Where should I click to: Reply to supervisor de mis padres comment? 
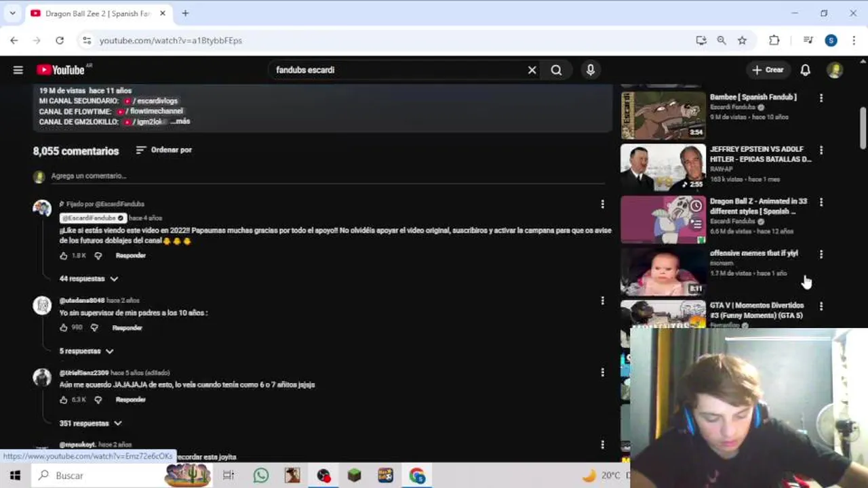pos(127,327)
